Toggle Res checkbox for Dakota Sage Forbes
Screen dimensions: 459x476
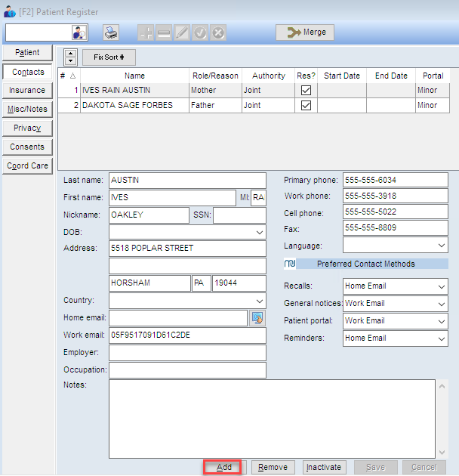(306, 106)
